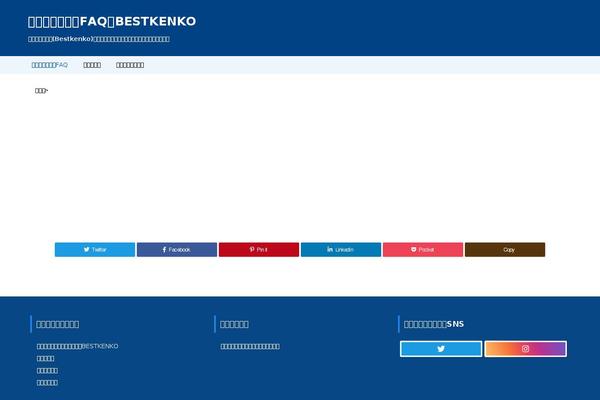Open the footer link ending in BESTKENKO
Screen dimensions: 600x400
[77, 346]
